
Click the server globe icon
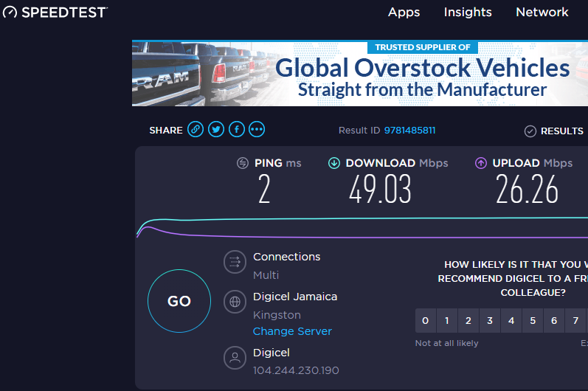tap(235, 302)
